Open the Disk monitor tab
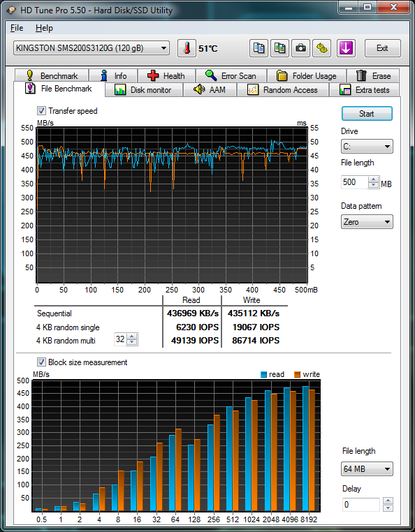The image size is (415, 532). (x=144, y=90)
